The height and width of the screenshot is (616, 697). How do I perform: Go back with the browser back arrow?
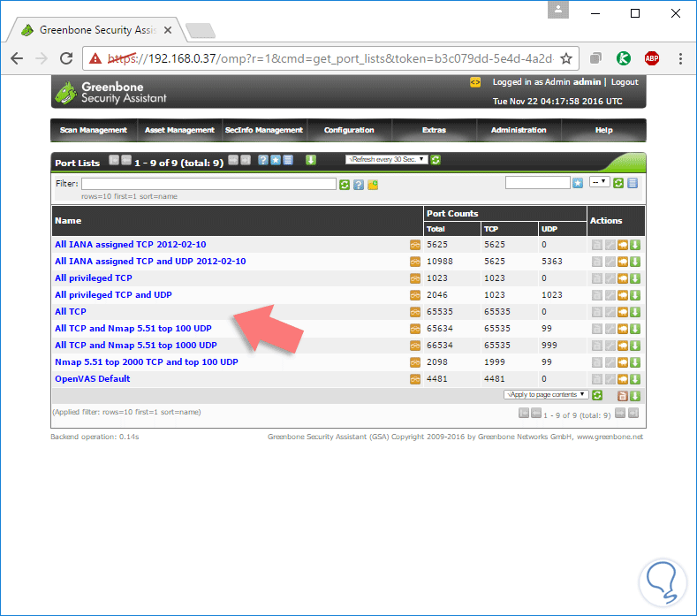[x=17, y=58]
